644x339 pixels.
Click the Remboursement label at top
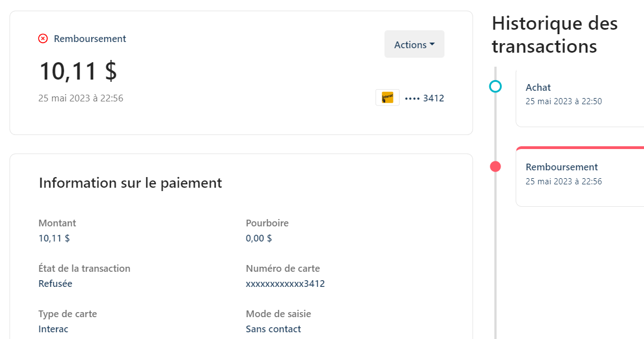90,39
